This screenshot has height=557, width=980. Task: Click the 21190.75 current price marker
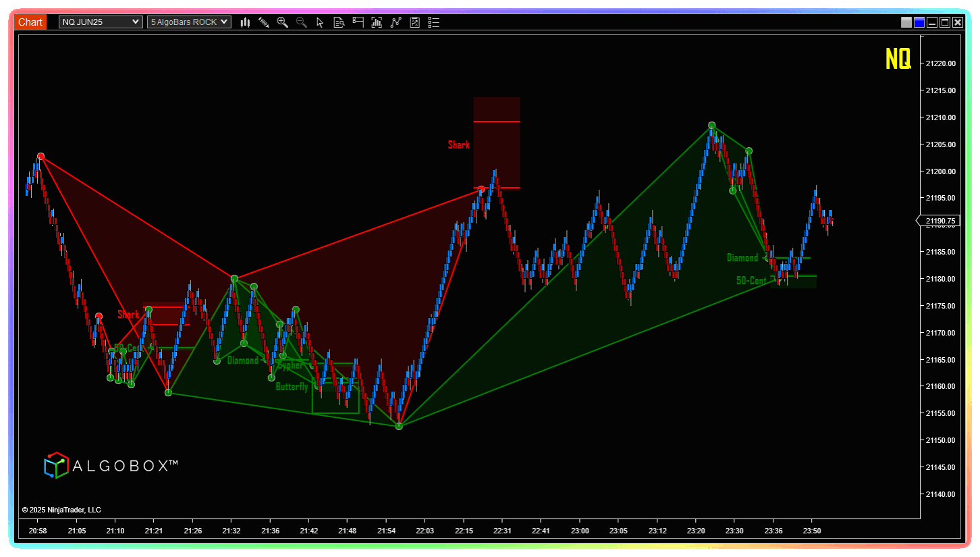coord(940,221)
